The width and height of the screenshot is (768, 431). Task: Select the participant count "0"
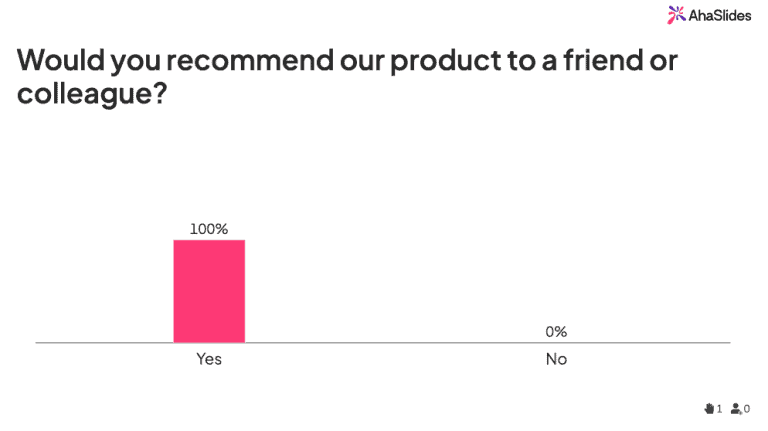(x=747, y=409)
